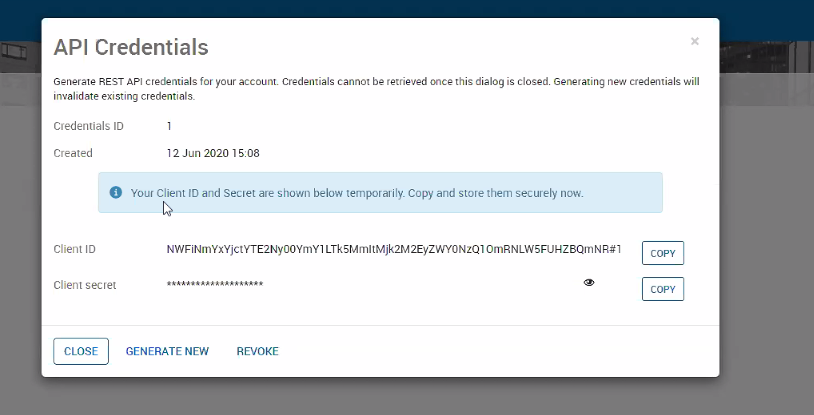Click the API Credentials dialog title
Image resolution: width=814 pixels, height=415 pixels.
point(131,47)
